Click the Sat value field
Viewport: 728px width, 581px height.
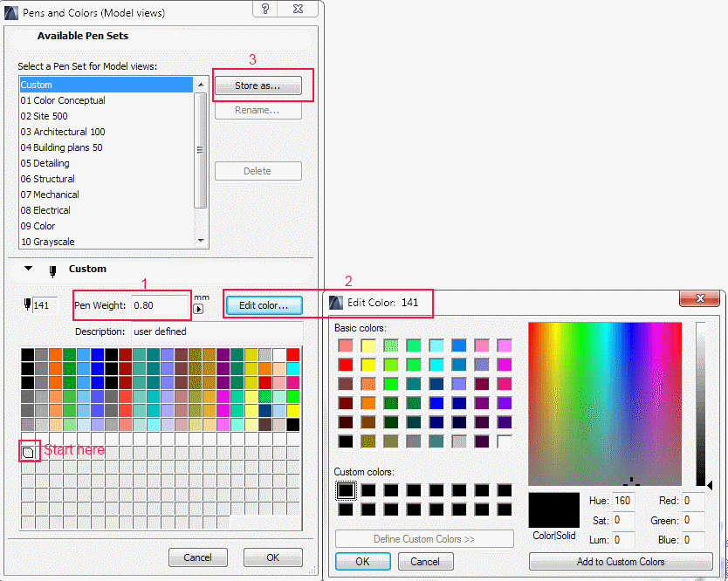[623, 520]
